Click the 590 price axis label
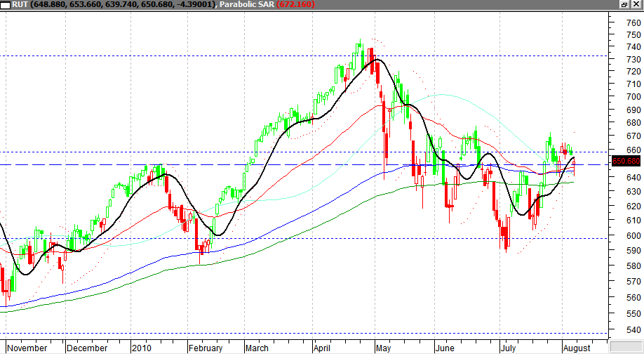 pyautogui.click(x=633, y=250)
